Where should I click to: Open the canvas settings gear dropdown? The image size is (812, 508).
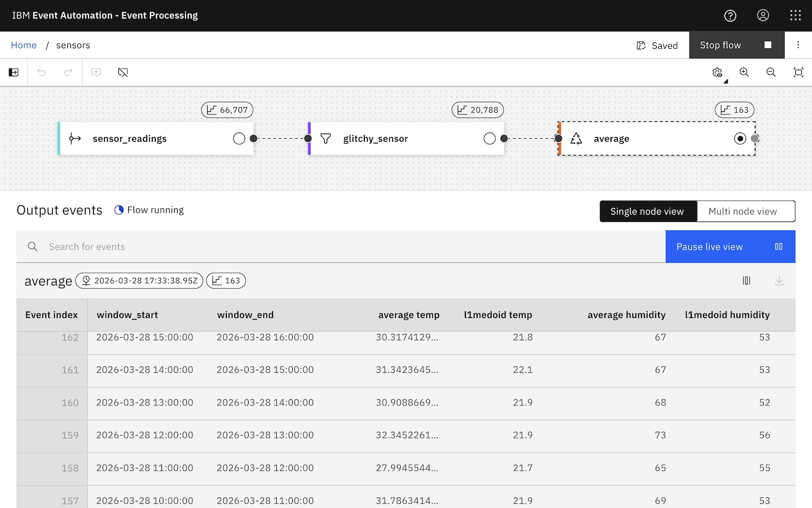point(718,73)
